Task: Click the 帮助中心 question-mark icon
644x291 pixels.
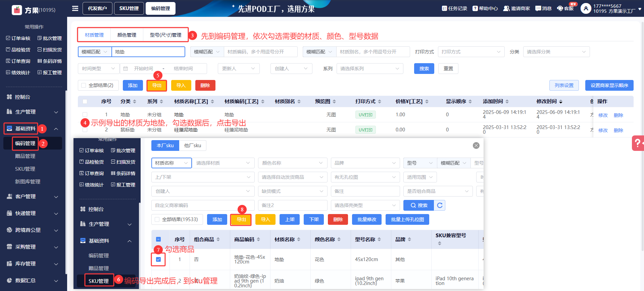Action: coord(475,8)
